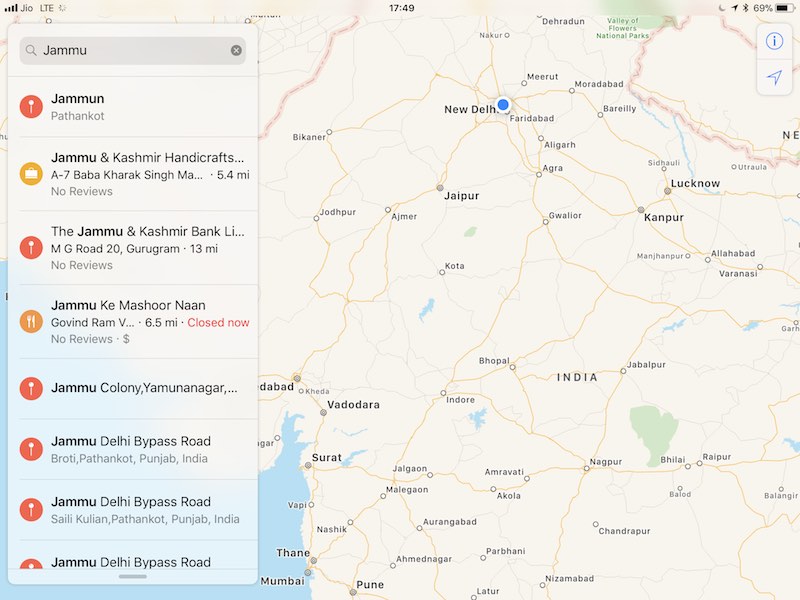800x600 pixels.
Task: Tap the battery indicator in status bar
Action: pos(784,8)
